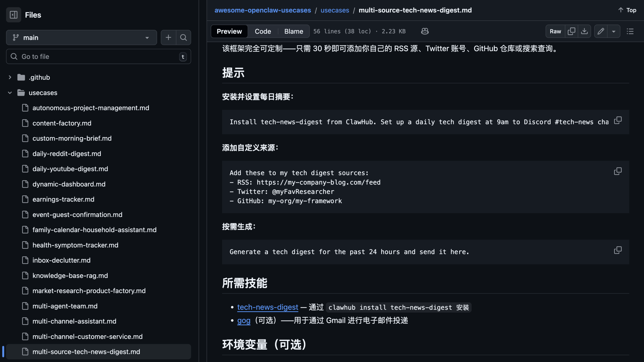Switch to the Code tab
Screen dimensions: 644x362
click(263, 31)
